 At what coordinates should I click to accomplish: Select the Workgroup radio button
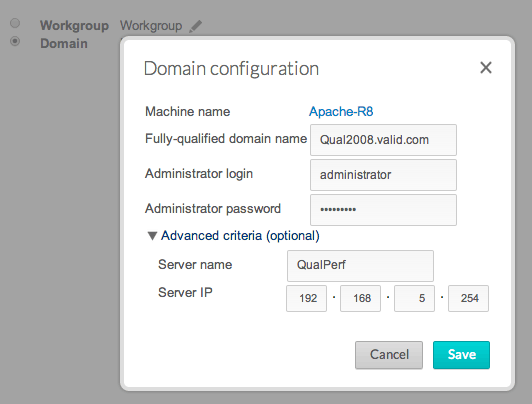(x=15, y=23)
